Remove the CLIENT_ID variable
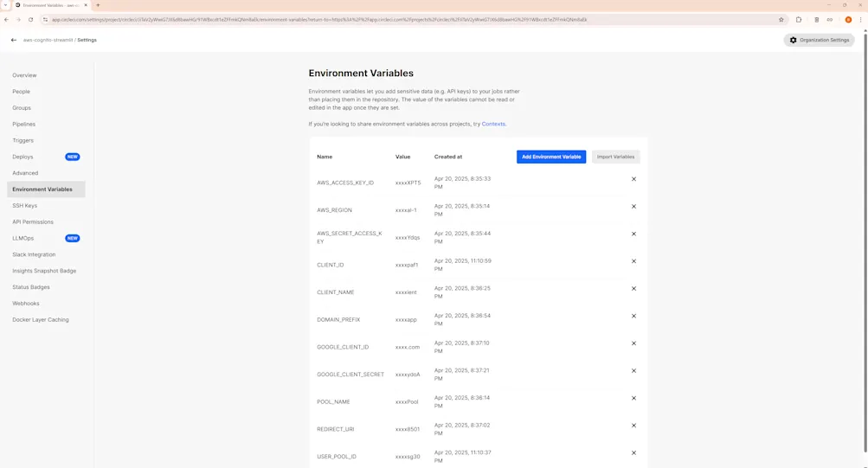868x468 pixels. point(633,261)
